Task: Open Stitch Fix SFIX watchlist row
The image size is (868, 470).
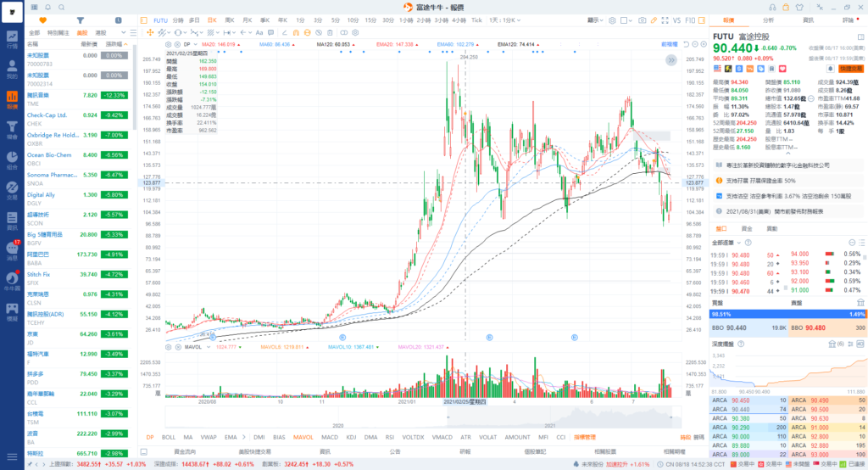Action: point(78,279)
